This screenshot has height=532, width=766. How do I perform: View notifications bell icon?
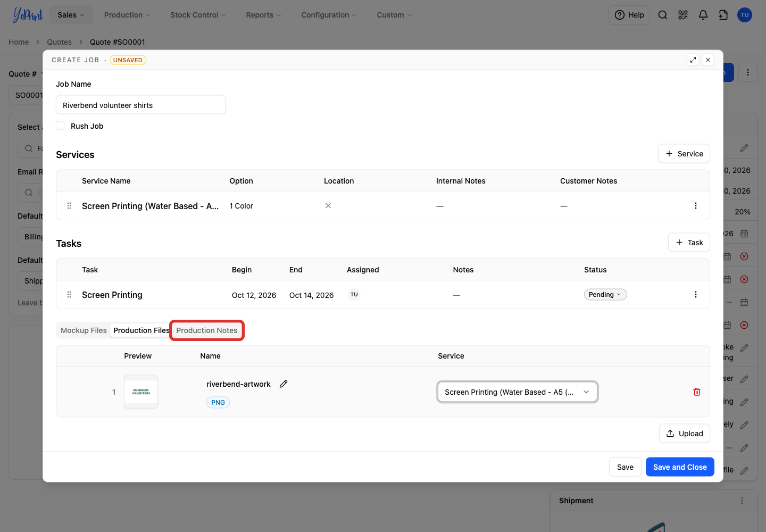click(x=703, y=15)
